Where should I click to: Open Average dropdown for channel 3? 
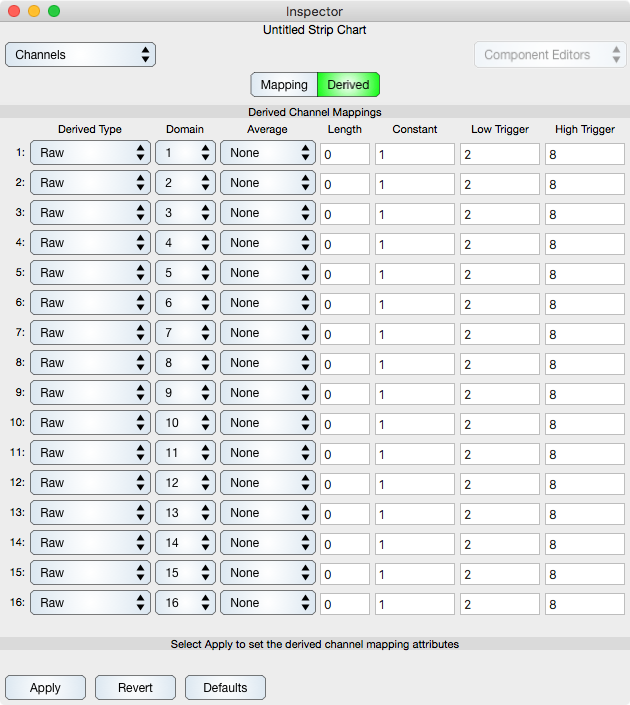click(268, 213)
